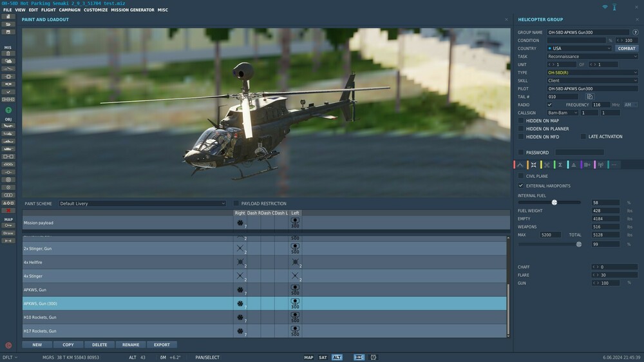Click the green fly mission button
644x362 pixels.
tap(8, 110)
